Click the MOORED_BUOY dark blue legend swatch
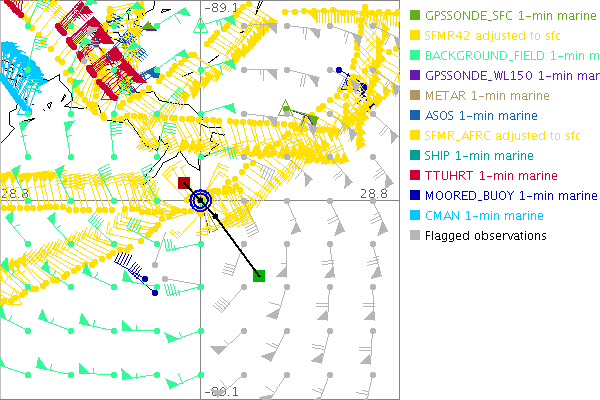Viewport: 600px width, 400px height. (415, 196)
